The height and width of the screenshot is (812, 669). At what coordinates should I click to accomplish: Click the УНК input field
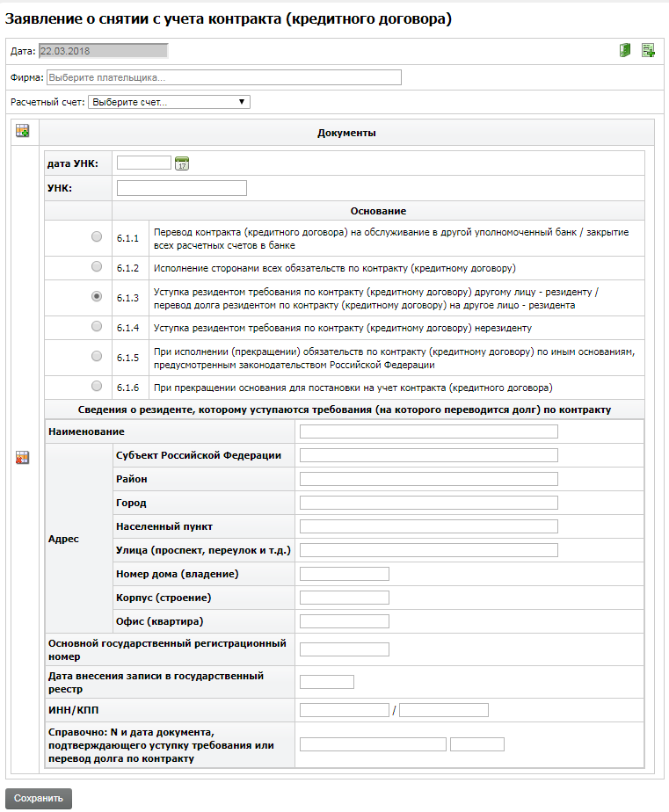pos(181,187)
